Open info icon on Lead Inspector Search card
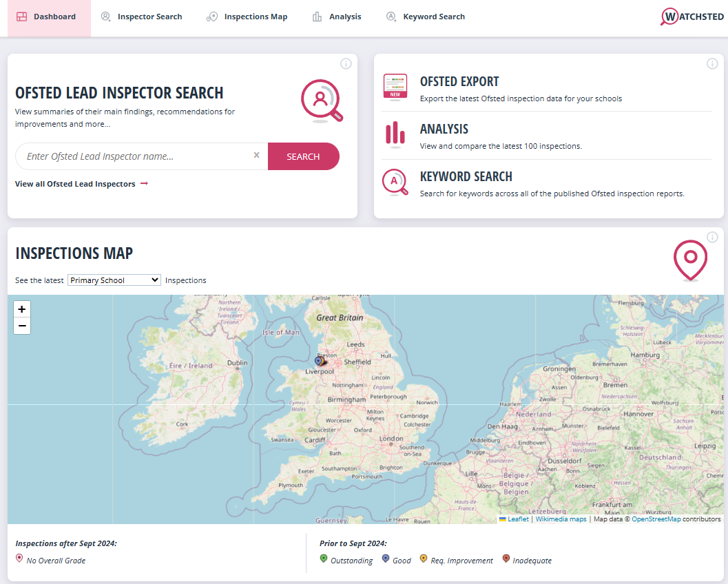This screenshot has height=584, width=728. click(x=346, y=63)
